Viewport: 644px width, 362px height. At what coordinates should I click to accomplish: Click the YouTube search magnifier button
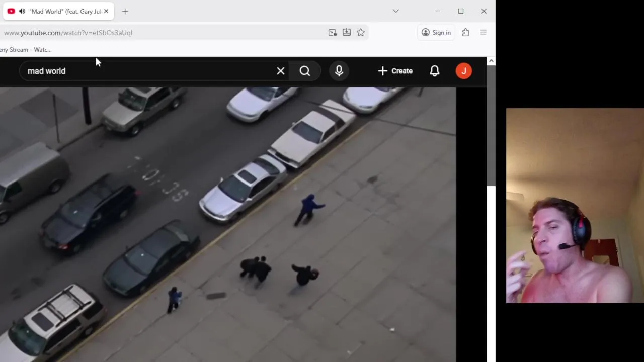pyautogui.click(x=305, y=71)
